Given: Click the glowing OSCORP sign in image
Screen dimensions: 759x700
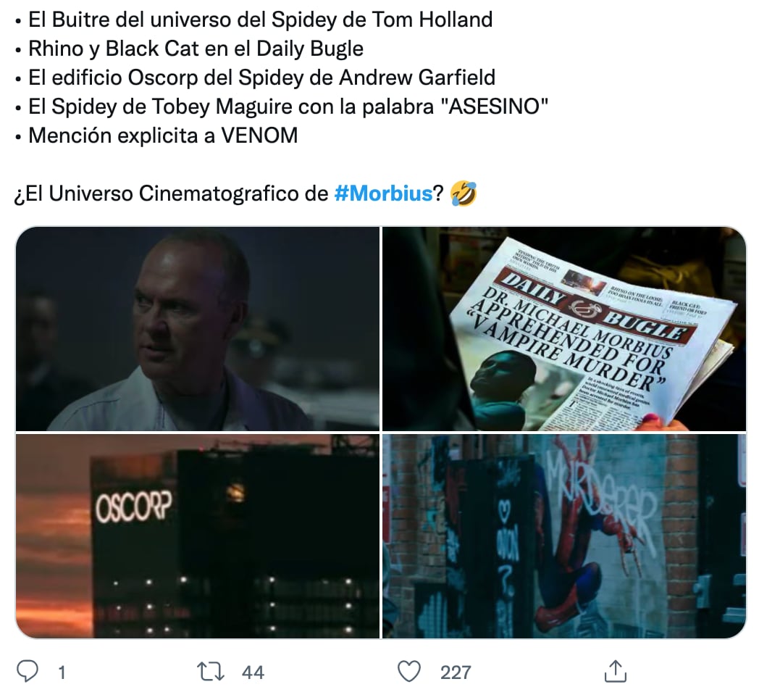Looking at the screenshot, I should pyautogui.click(x=133, y=508).
